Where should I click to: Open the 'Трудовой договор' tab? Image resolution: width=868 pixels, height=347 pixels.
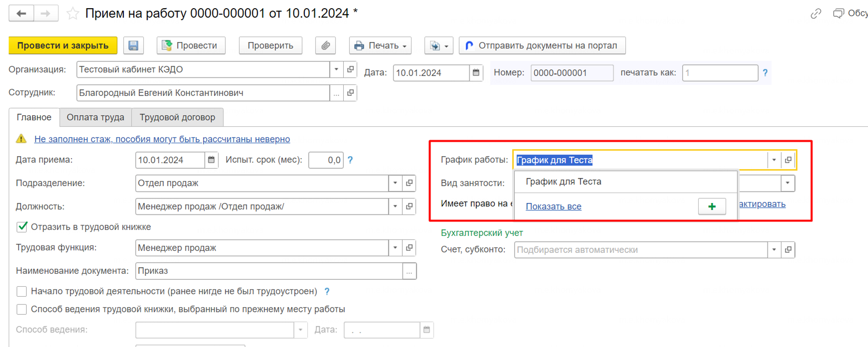(x=177, y=118)
